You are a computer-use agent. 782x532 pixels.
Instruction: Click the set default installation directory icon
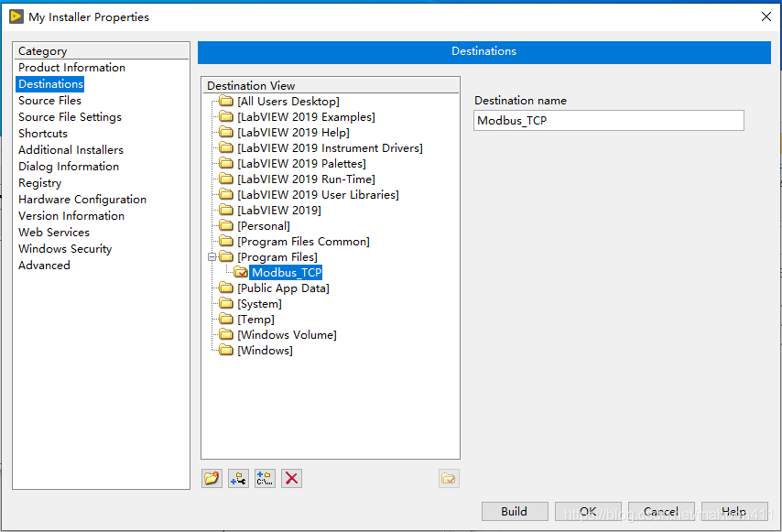point(449,478)
